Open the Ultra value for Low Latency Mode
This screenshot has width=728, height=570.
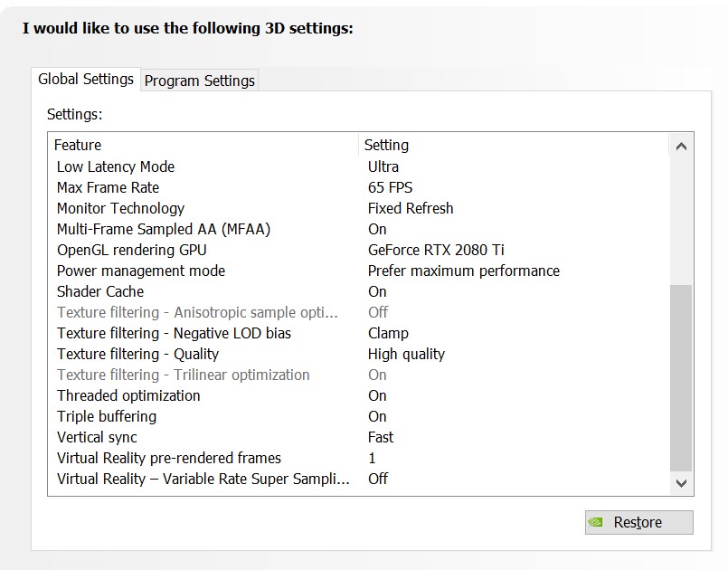(383, 166)
